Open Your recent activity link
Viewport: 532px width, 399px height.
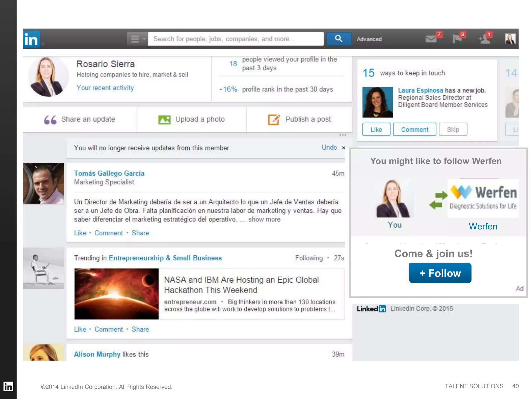(x=105, y=88)
